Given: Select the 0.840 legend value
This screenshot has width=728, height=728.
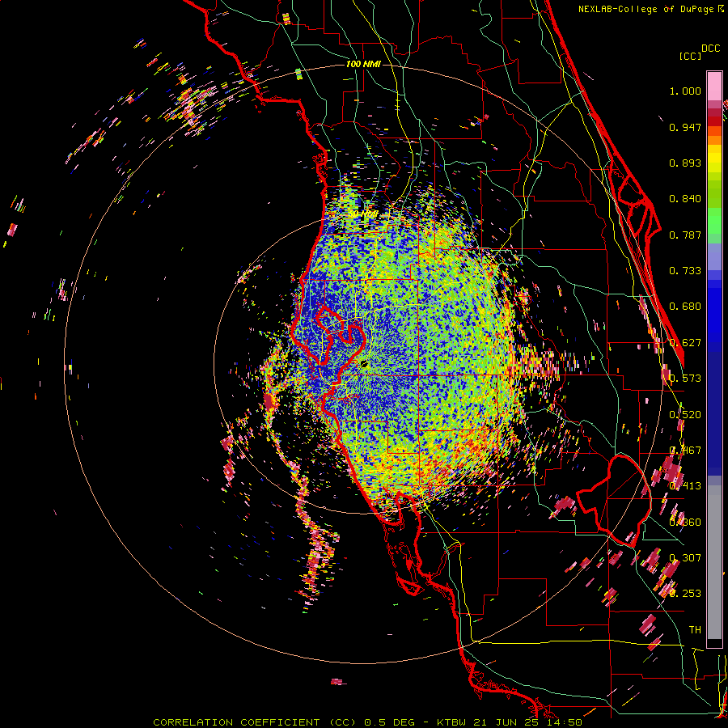Looking at the screenshot, I should 685,199.
